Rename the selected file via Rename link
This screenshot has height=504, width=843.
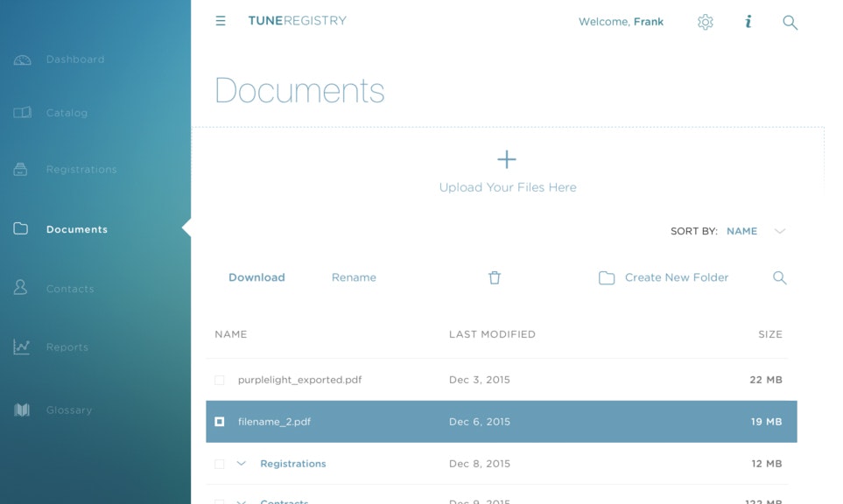coord(353,276)
